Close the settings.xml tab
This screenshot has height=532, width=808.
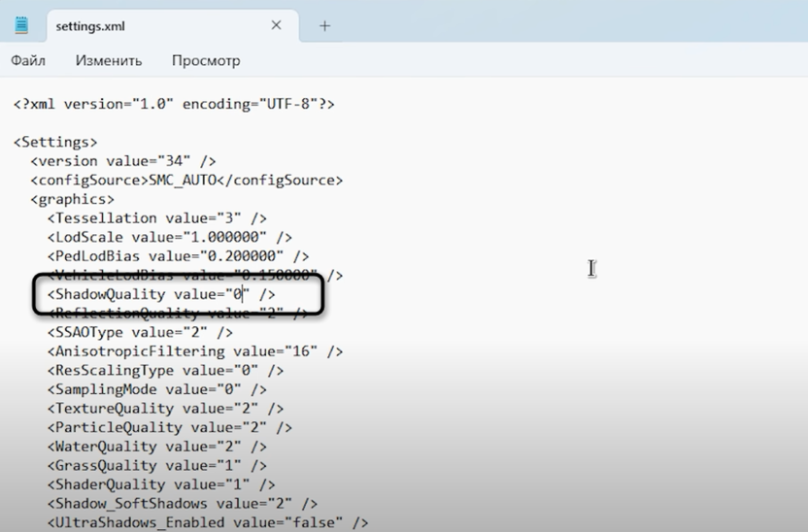point(276,25)
